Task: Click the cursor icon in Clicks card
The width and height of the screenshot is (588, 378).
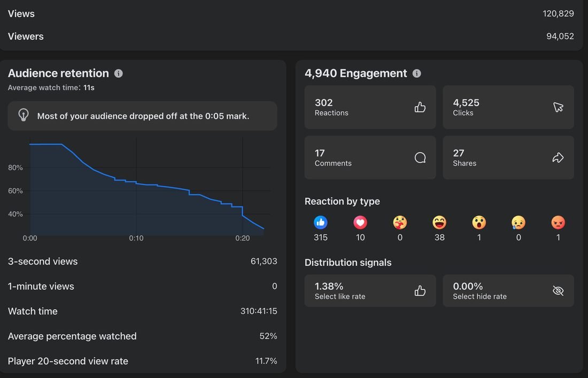Action: pos(558,107)
